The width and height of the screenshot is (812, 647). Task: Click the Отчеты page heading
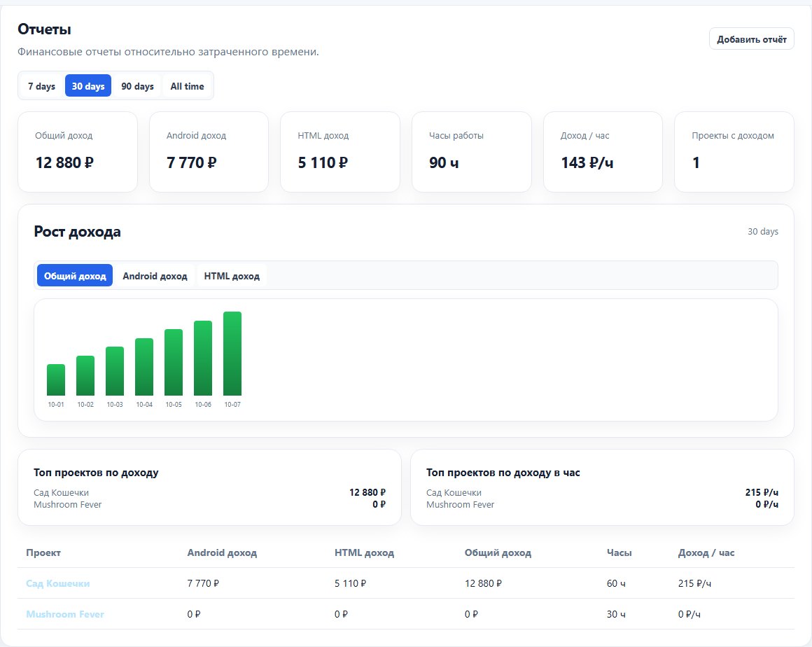[45, 29]
